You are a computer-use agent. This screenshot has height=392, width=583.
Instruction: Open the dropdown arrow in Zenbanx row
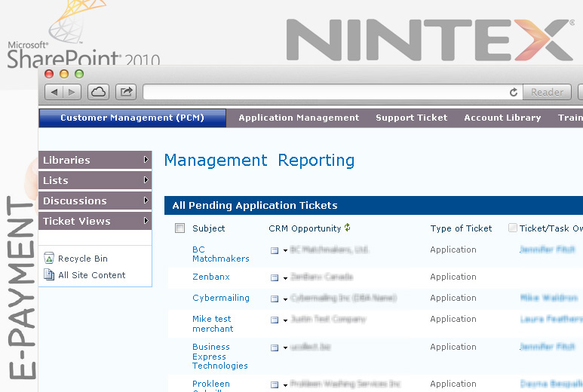[285, 278]
